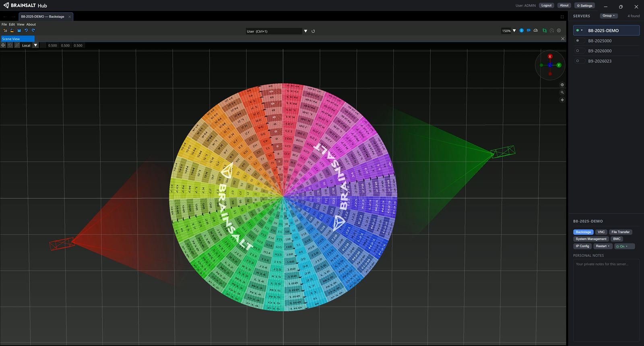This screenshot has height=346, width=644.
Task: Click the redo arrow icon
Action: pos(33,31)
